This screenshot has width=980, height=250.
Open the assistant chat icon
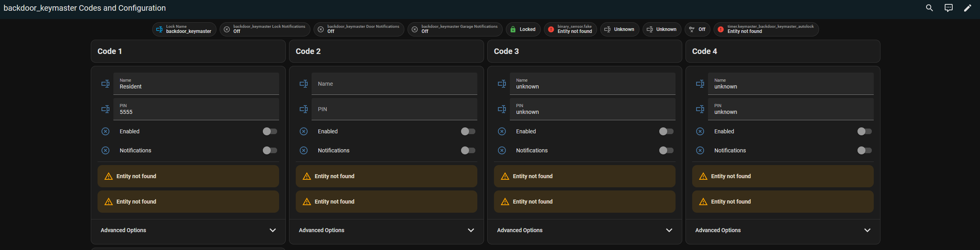coord(949,8)
